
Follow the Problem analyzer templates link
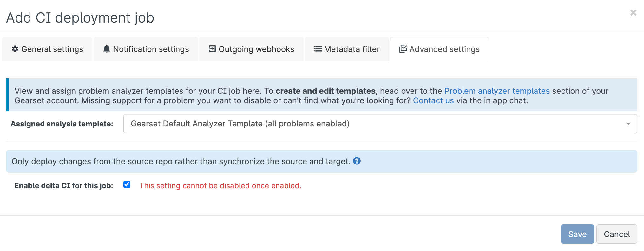(x=497, y=91)
